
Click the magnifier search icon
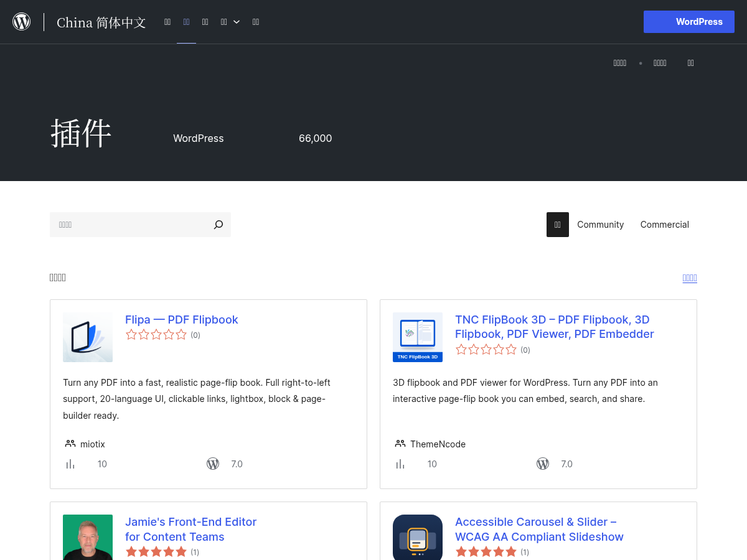click(x=218, y=225)
